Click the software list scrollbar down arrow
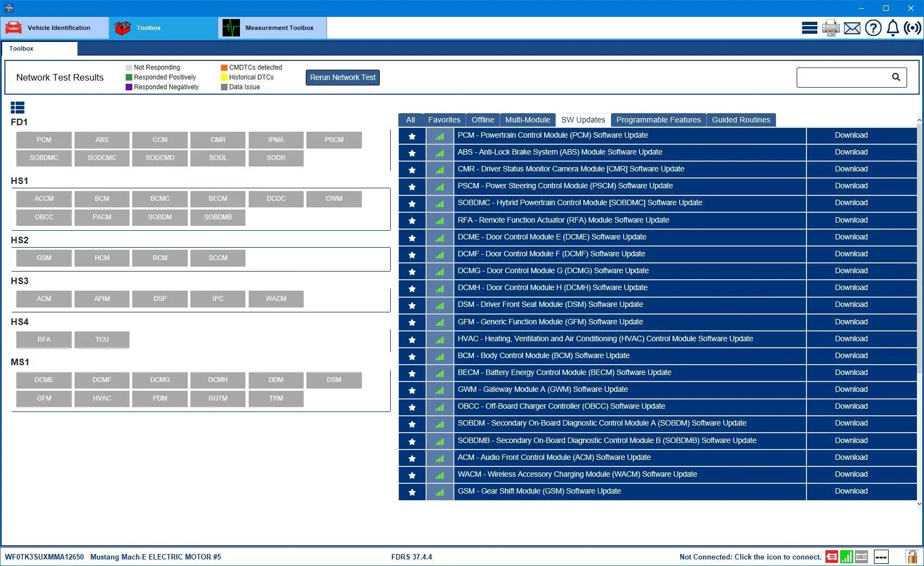Viewport: 924px width, 566px height. 920,504
